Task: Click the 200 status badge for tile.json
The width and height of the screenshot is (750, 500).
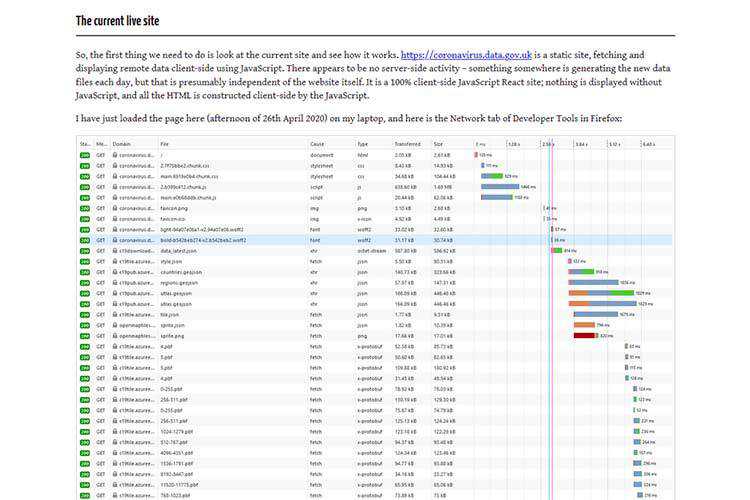Action: point(85,315)
